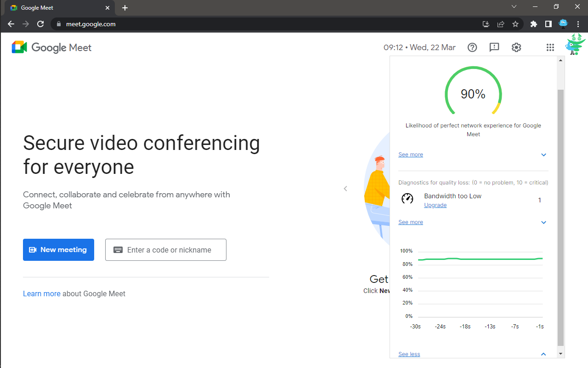Image resolution: width=588 pixels, height=368 pixels.
Task: Reload the page
Action: pos(40,24)
